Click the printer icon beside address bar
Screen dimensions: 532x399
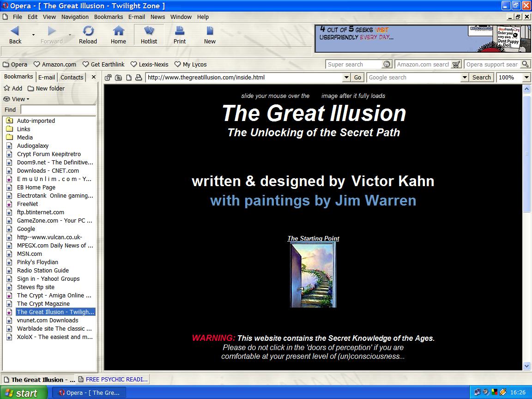[138, 78]
